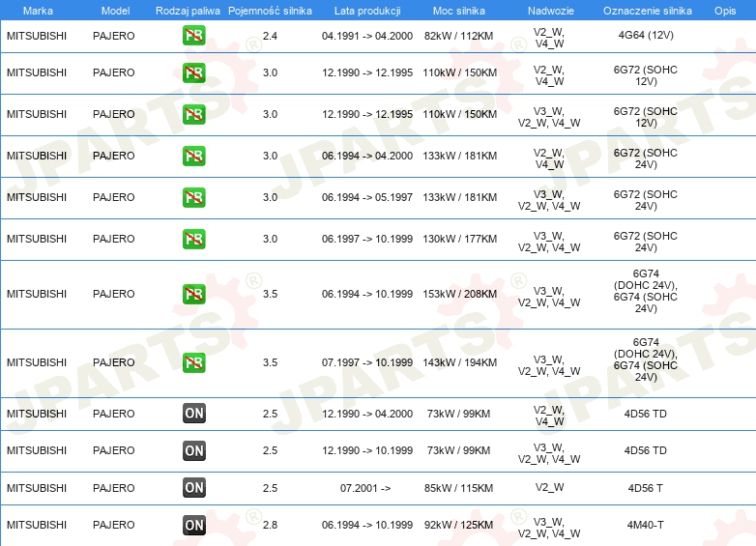This screenshot has height=546, width=756.
Task: Select the body cell in the 82kW / 112KM row
Action: tap(549, 38)
